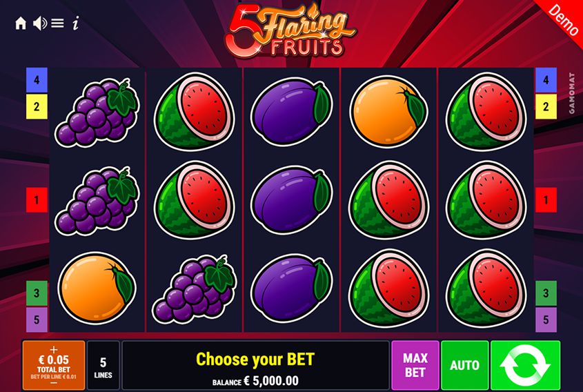Select left red payline 1 marker
This screenshot has width=583, height=392.
37,199
